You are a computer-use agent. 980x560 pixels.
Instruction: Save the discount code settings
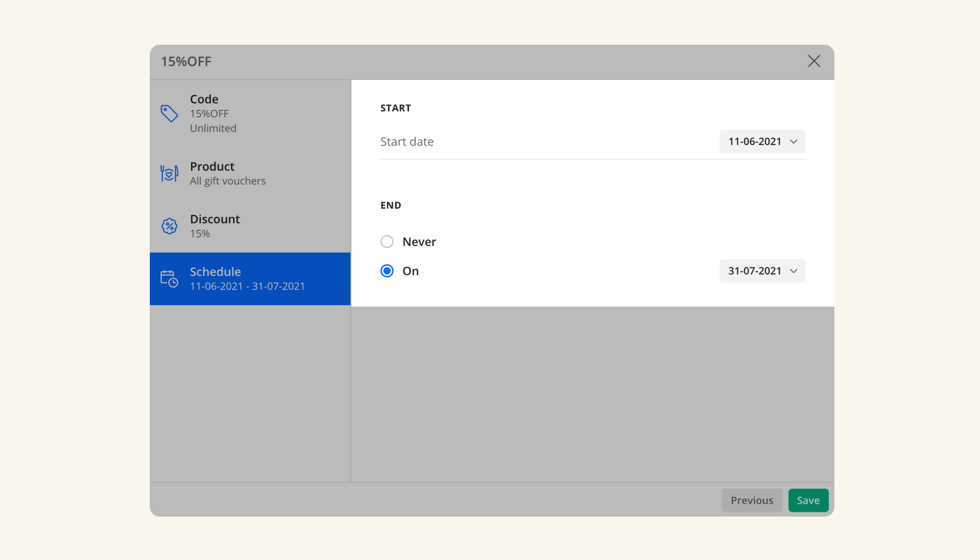coord(808,500)
